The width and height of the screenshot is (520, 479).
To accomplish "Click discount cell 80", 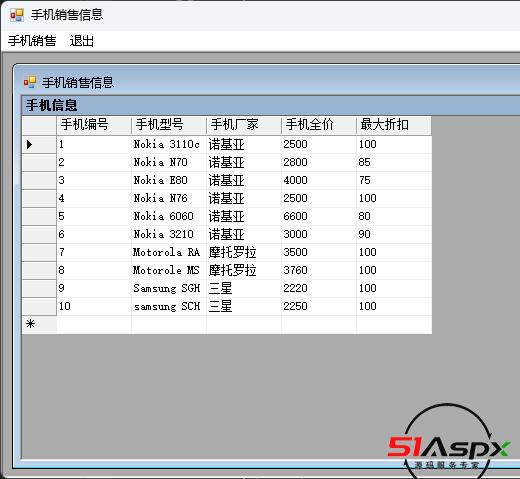I will (394, 216).
